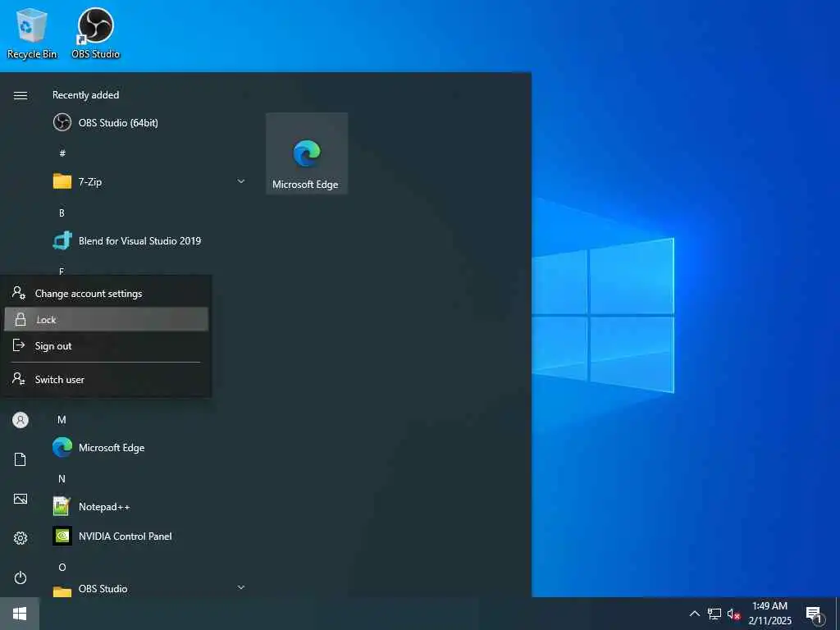Click the 'B' letter group header
The image size is (840, 630).
pos(62,212)
